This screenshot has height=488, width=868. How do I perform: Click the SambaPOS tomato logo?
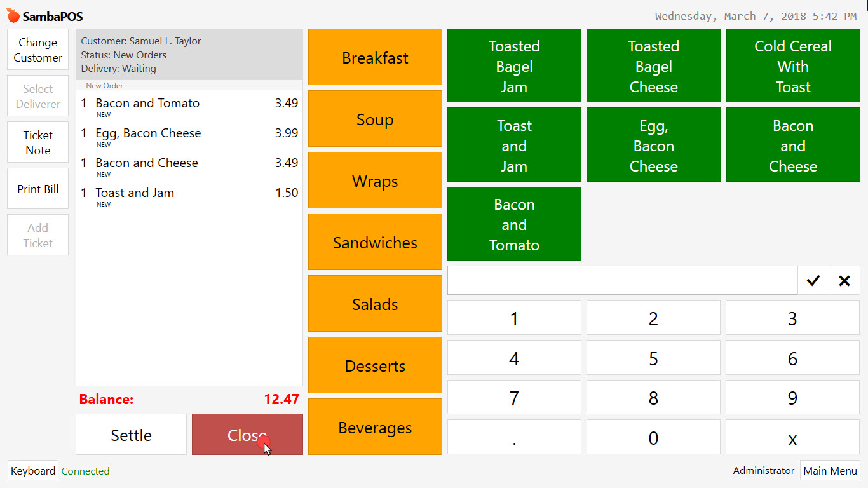tap(11, 14)
